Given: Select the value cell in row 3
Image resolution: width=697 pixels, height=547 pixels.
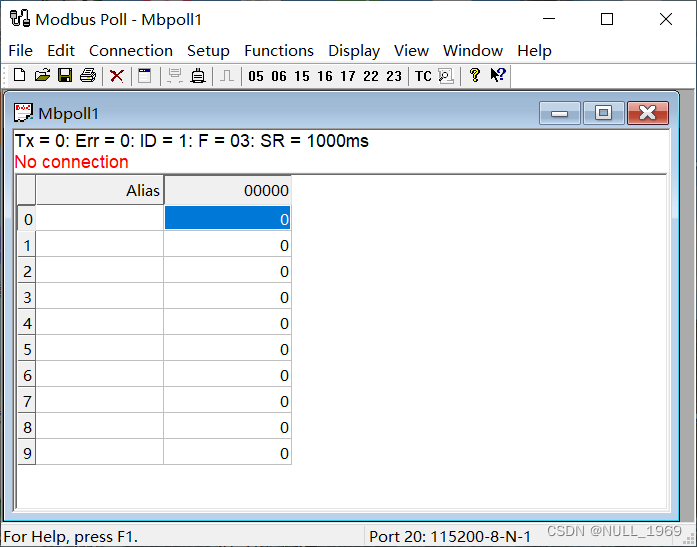Looking at the screenshot, I should click(227, 296).
